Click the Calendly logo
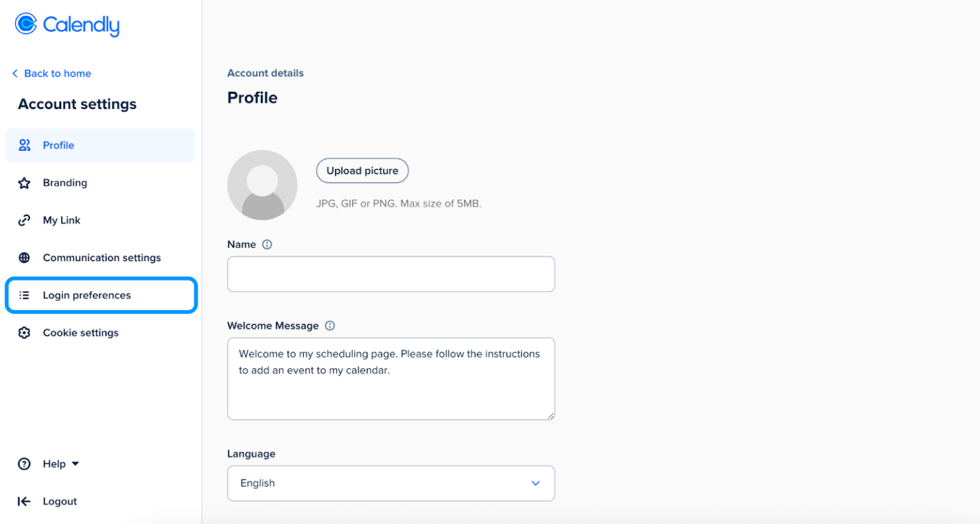980x524 pixels. (66, 26)
